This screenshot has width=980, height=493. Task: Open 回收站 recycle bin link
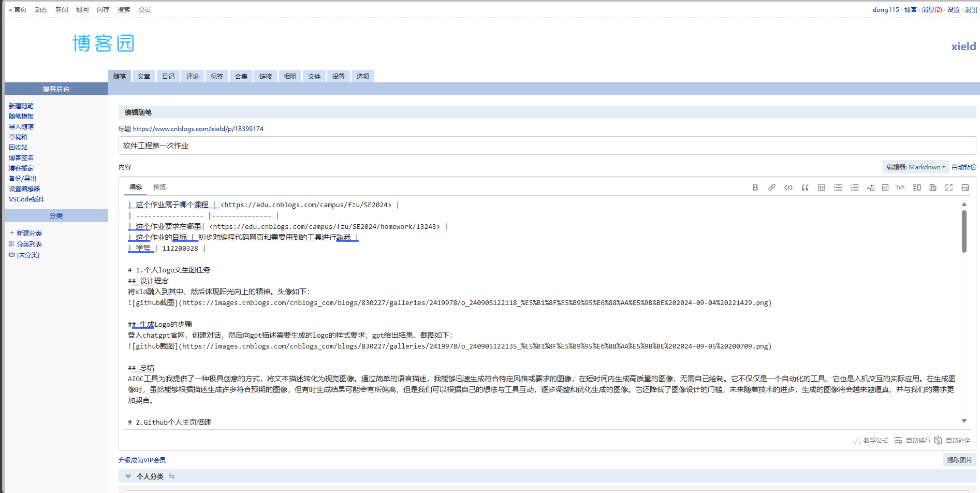pos(18,147)
